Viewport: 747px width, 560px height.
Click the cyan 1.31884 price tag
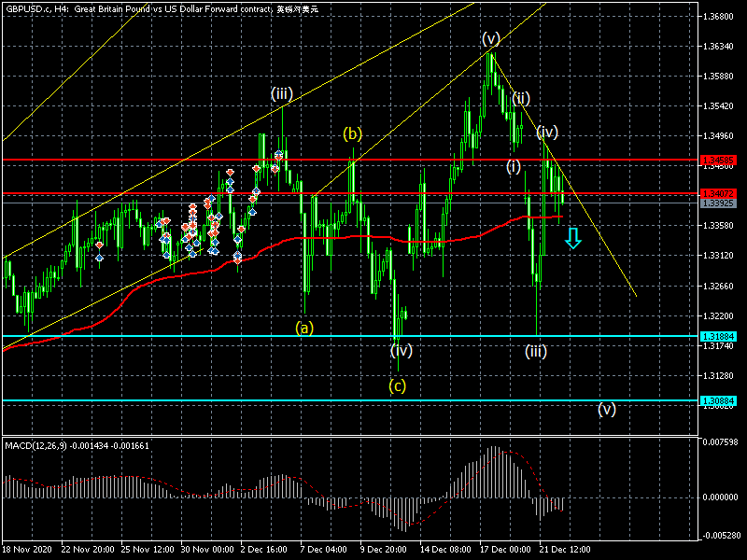pos(718,337)
